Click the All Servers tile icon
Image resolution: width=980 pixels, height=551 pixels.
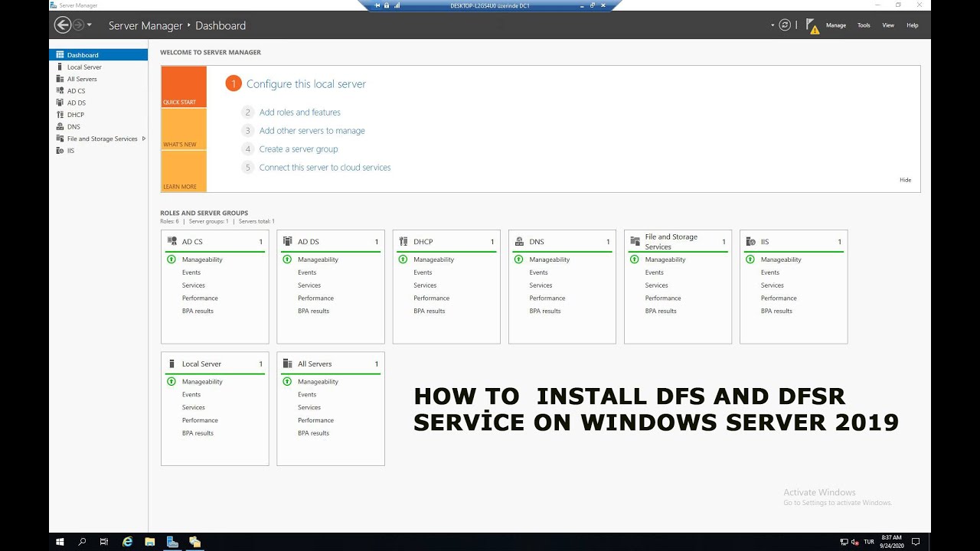(287, 364)
